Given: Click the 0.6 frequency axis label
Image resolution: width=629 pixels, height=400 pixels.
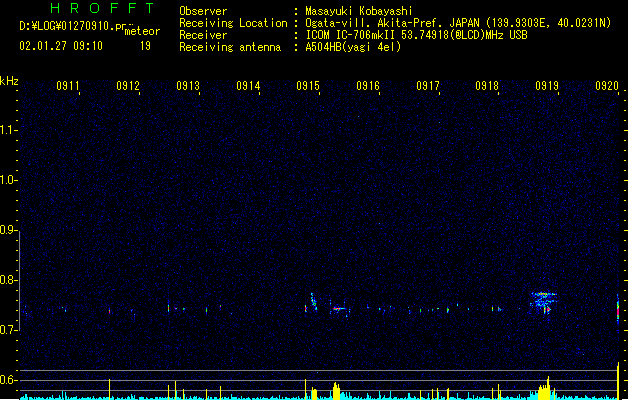Looking at the screenshot, I should (8, 380).
